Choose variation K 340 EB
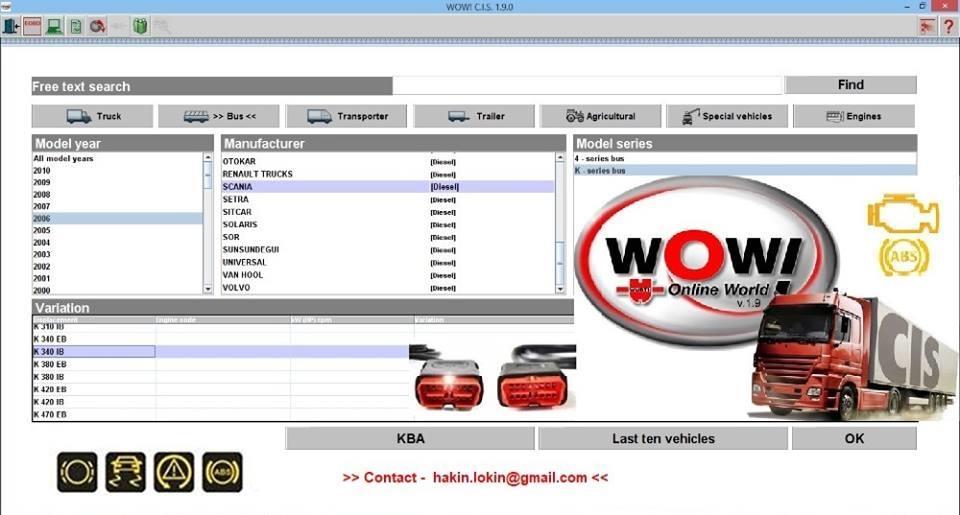The height and width of the screenshot is (515, 960). [220, 339]
